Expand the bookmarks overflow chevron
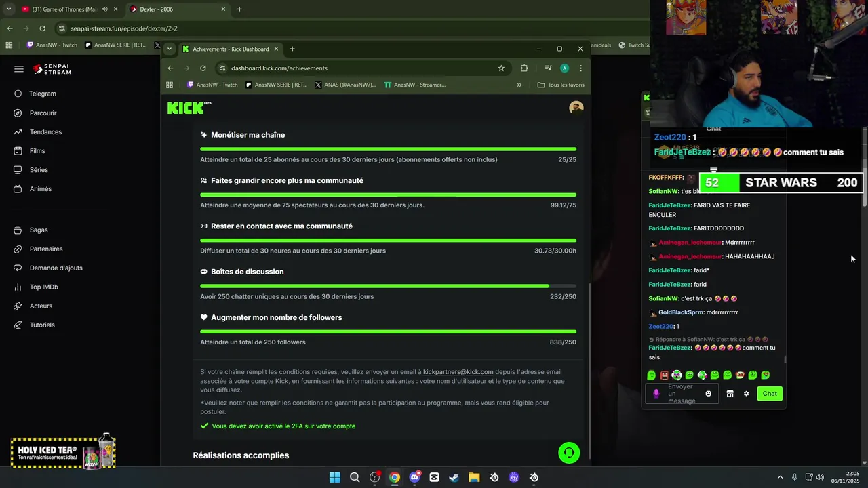The image size is (868, 488). (519, 85)
